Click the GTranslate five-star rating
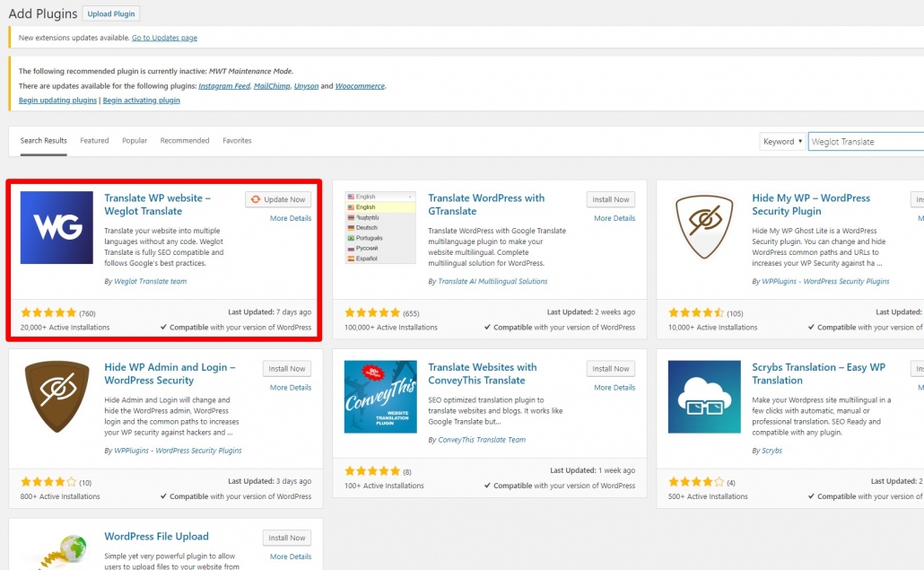 click(372, 312)
